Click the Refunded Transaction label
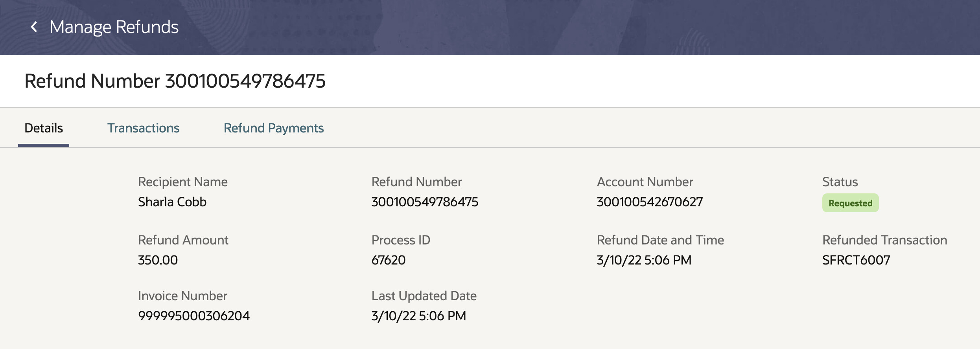Image resolution: width=980 pixels, height=349 pixels. pos(884,240)
